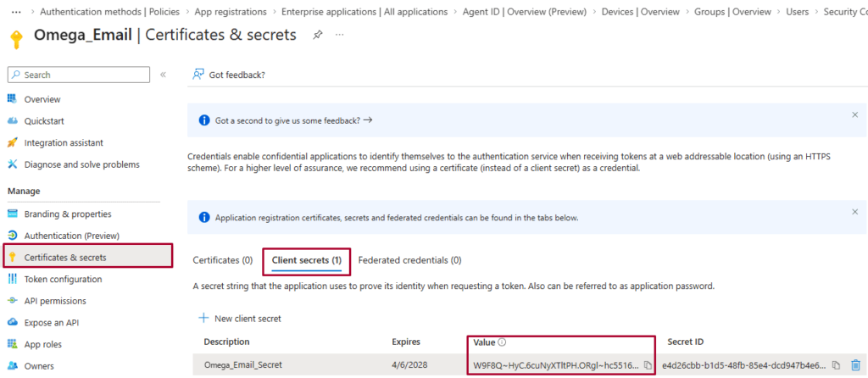Go to Users breadcrumb
Image resolution: width=868 pixels, height=378 pixels.
click(797, 12)
